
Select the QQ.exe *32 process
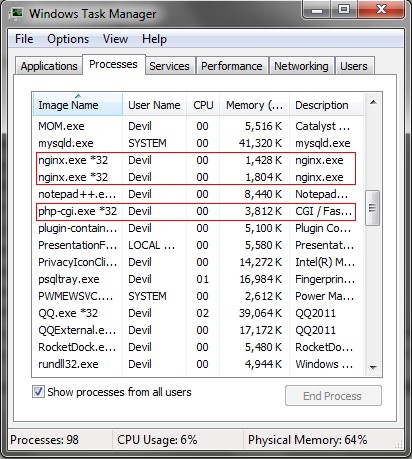tap(198, 313)
